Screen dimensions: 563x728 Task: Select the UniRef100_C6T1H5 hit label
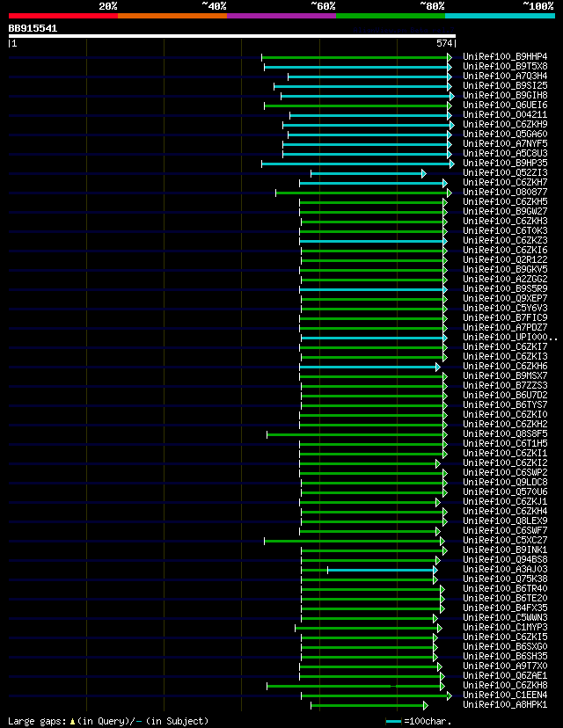click(x=505, y=443)
